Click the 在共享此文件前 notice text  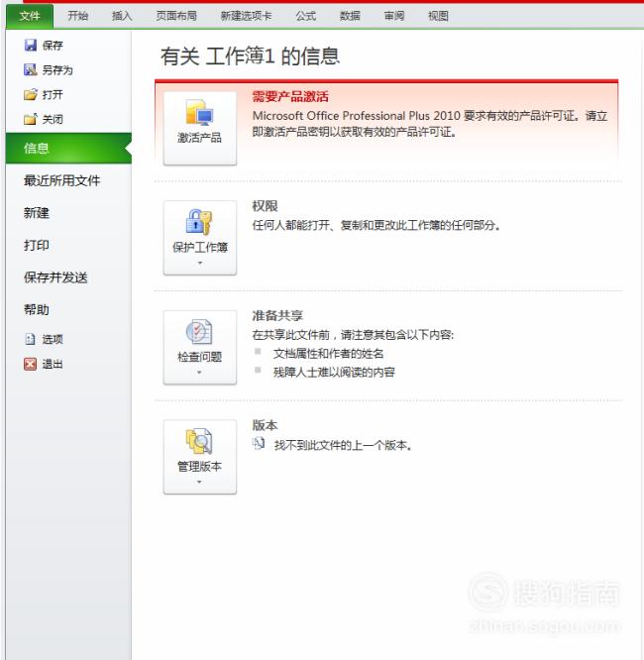point(353,335)
